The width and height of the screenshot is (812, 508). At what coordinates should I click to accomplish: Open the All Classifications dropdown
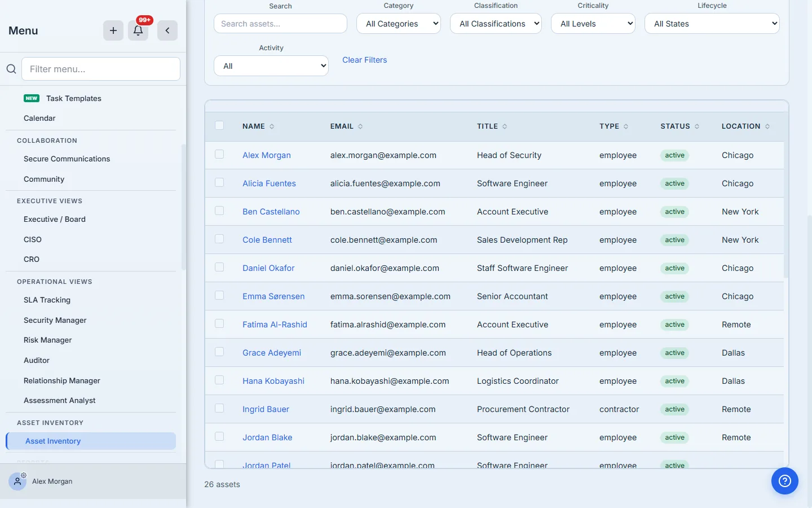[x=496, y=24]
